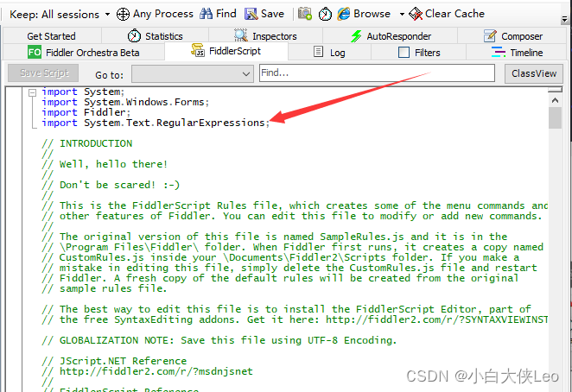Click the editor scroll up arrow
Screen dimensions: 572x392
[x=555, y=100]
